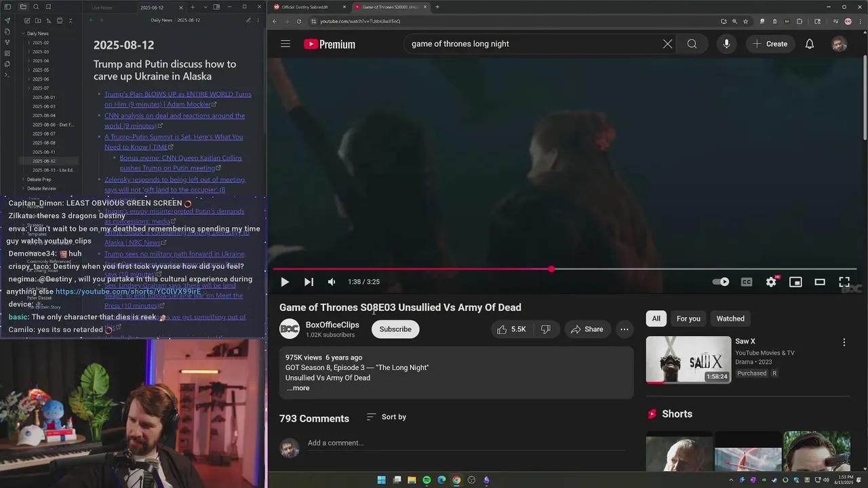Screen dimensions: 868x488
Task: Expand the 2025-07 folder
Action: click(x=41, y=88)
